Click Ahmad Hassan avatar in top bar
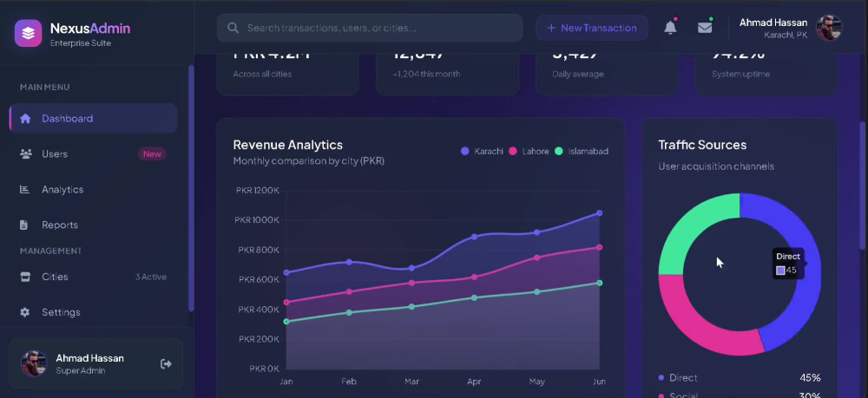The height and width of the screenshot is (398, 868). pos(829,29)
